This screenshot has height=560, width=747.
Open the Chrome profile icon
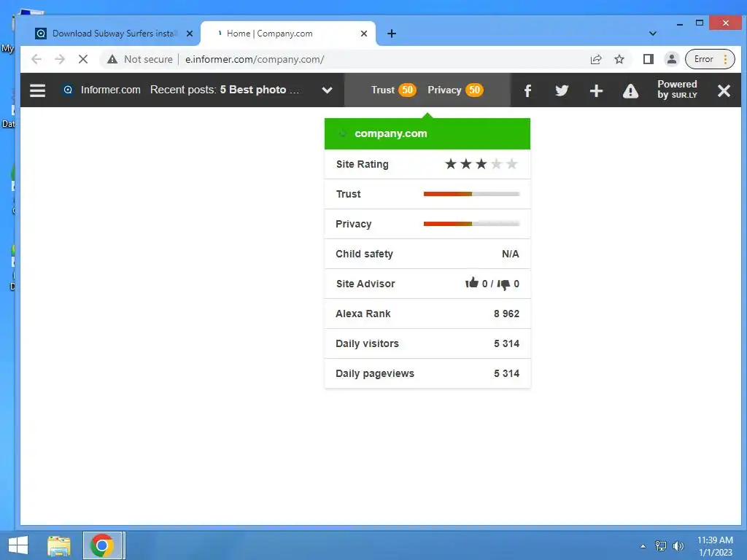(671, 60)
